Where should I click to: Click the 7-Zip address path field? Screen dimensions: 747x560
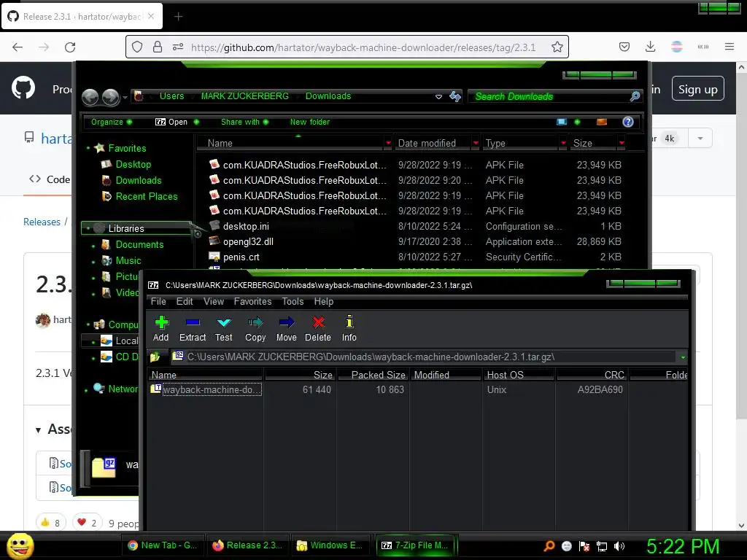[424, 357]
